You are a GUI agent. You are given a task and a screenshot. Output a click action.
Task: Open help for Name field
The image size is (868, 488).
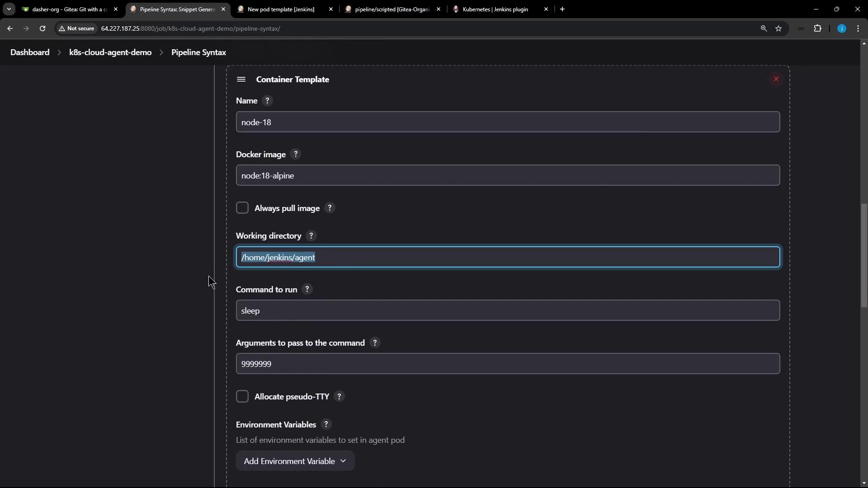coord(267,101)
